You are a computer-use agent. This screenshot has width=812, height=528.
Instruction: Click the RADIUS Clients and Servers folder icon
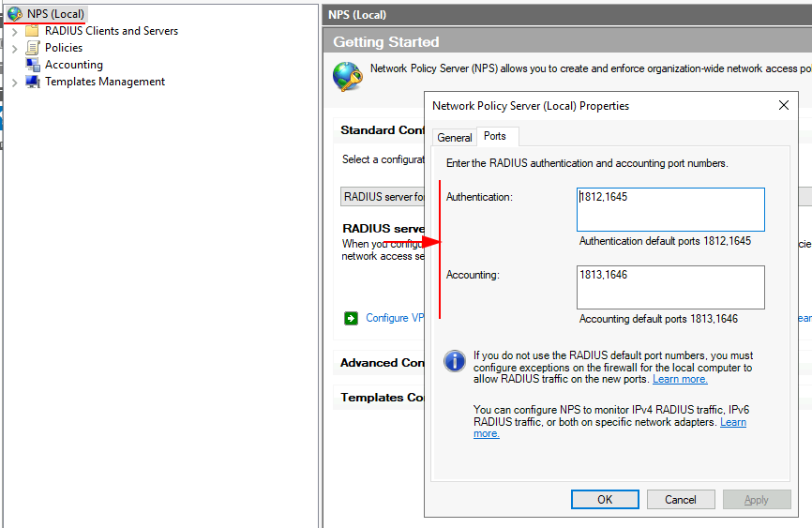[32, 31]
